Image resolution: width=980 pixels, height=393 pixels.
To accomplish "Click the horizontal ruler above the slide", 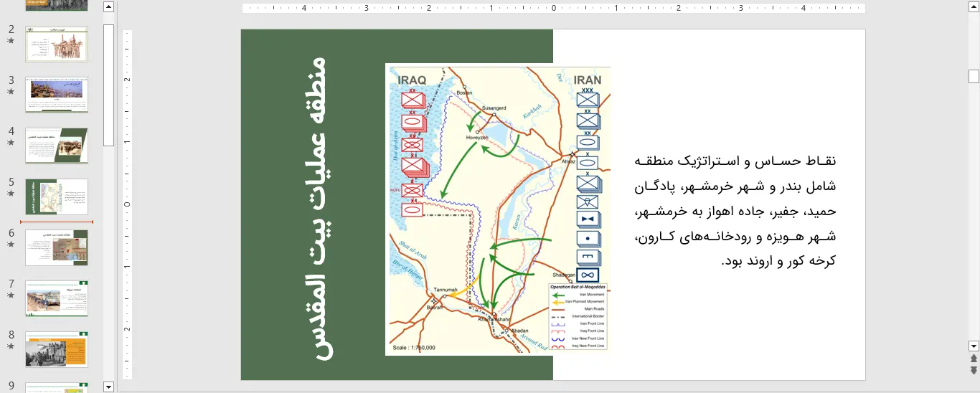I will pos(553,9).
